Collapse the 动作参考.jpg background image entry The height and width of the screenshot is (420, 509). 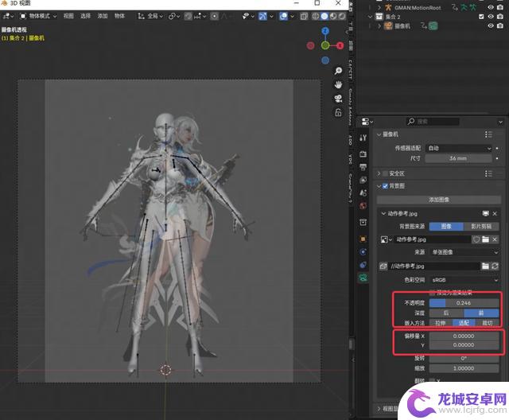point(383,213)
